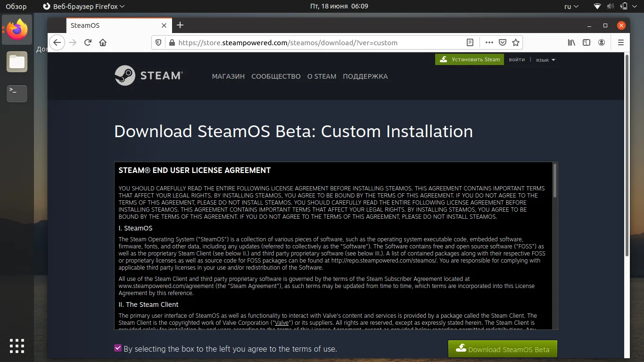Show sidebars using the sidebar icon
This screenshot has width=644, height=362.
tap(586, 42)
